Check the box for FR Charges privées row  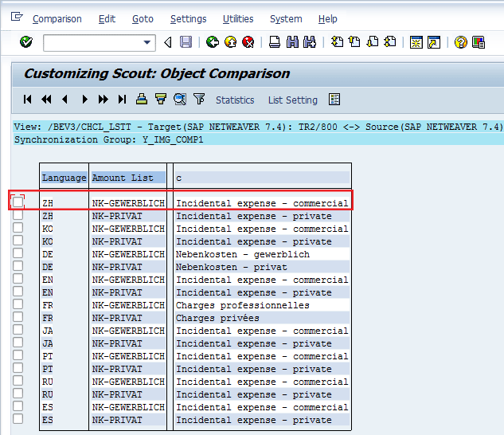tap(18, 318)
